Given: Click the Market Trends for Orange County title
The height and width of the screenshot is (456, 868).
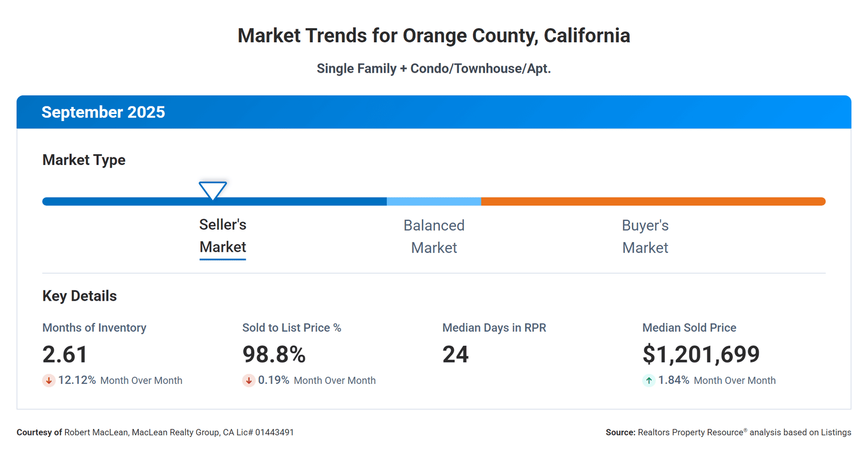Looking at the screenshot, I should 434,36.
